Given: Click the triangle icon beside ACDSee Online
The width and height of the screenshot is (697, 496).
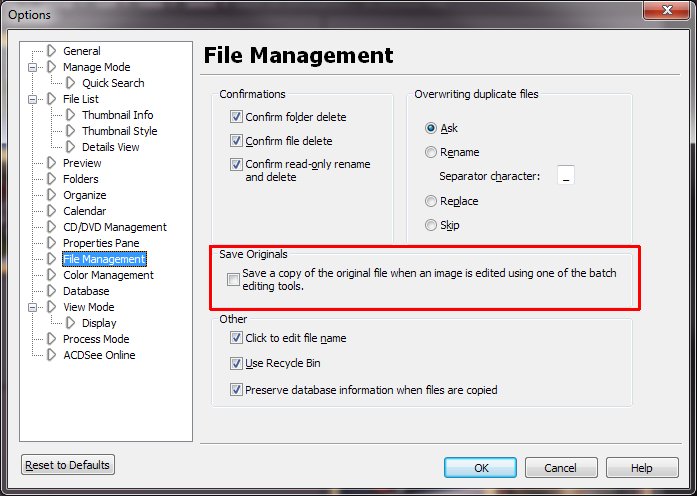Looking at the screenshot, I should point(52,355).
